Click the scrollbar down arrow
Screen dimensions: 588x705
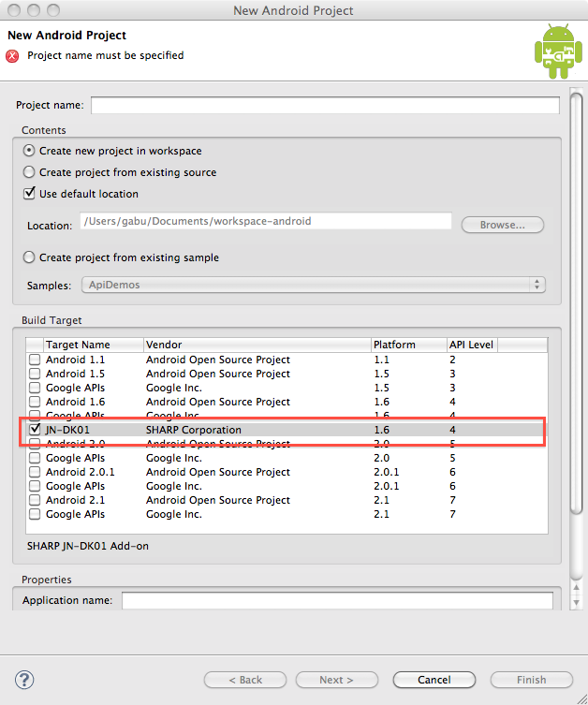(576, 603)
